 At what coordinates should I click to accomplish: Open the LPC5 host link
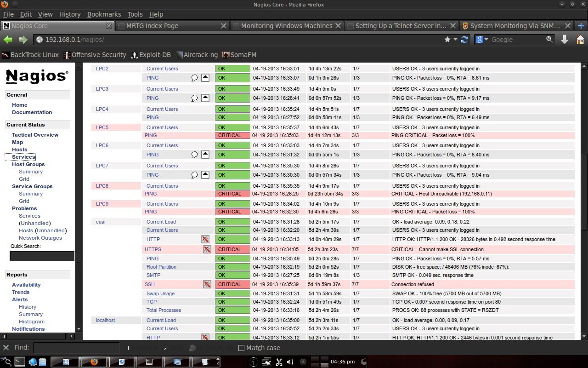102,127
